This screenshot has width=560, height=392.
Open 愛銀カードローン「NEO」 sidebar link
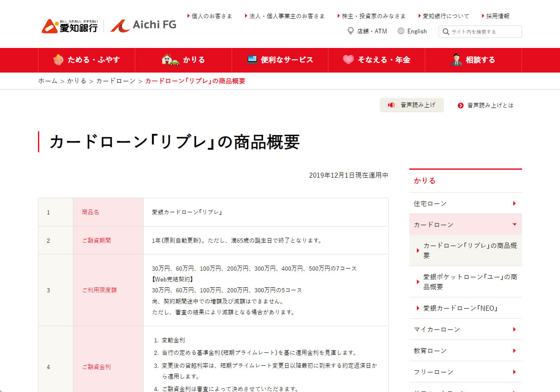[466, 308]
